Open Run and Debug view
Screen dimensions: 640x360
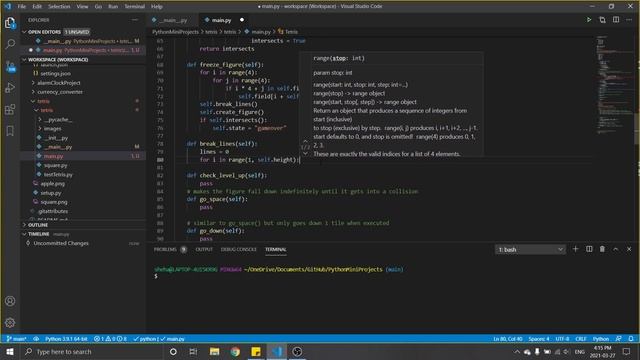[x=10, y=88]
